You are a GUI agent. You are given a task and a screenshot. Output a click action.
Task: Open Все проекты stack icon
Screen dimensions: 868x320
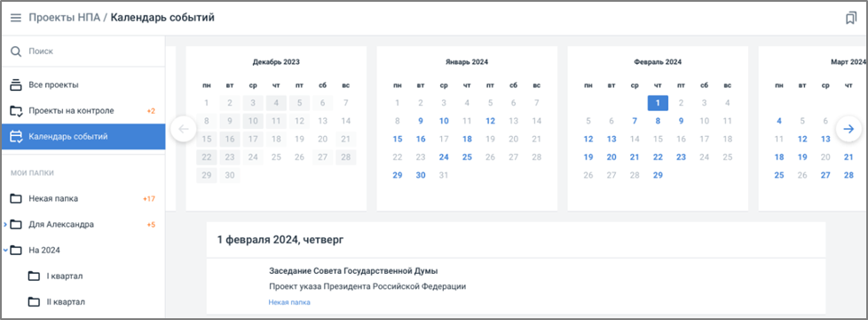(x=16, y=84)
